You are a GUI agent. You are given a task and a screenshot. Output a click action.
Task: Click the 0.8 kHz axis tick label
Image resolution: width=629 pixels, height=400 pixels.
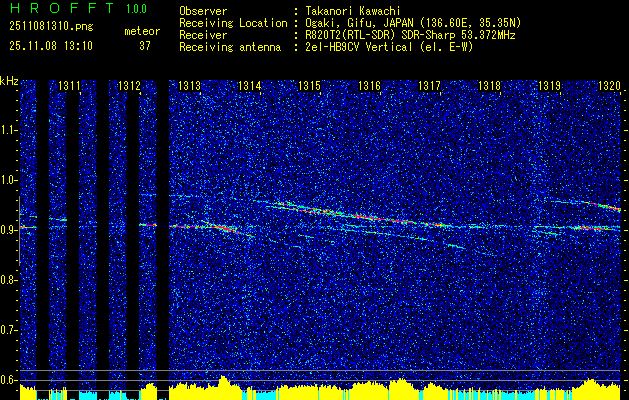tap(8, 280)
